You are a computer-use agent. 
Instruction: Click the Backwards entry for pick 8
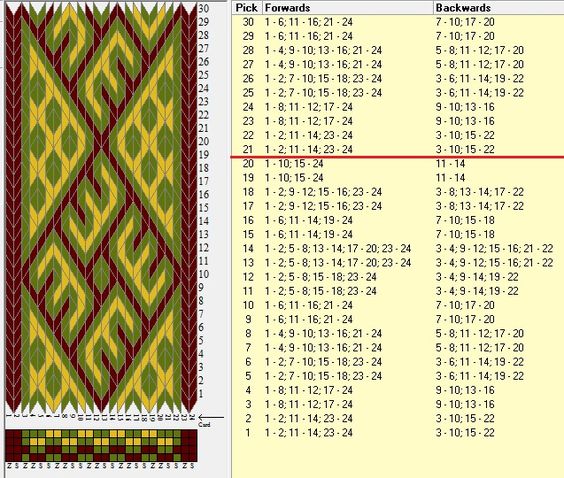point(479,333)
